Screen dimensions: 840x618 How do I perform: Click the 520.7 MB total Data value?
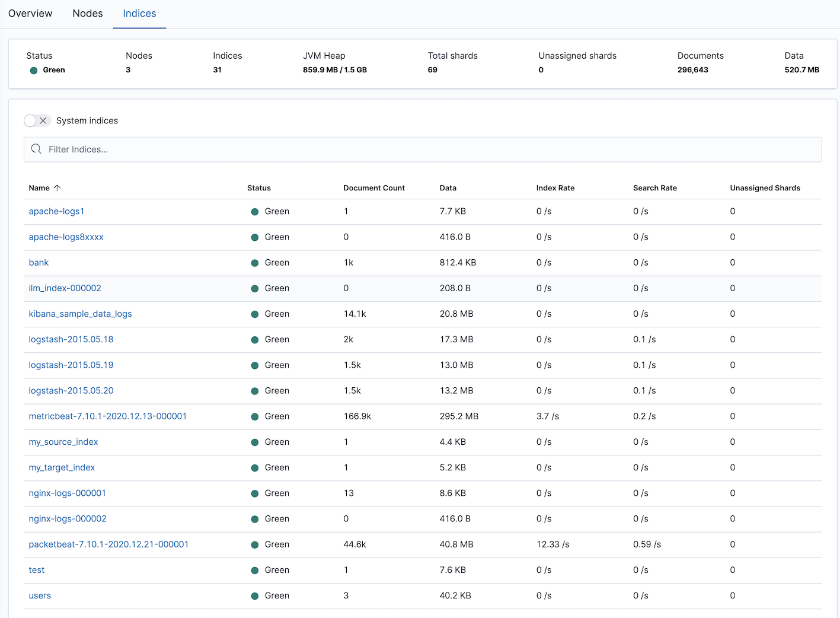pos(802,69)
